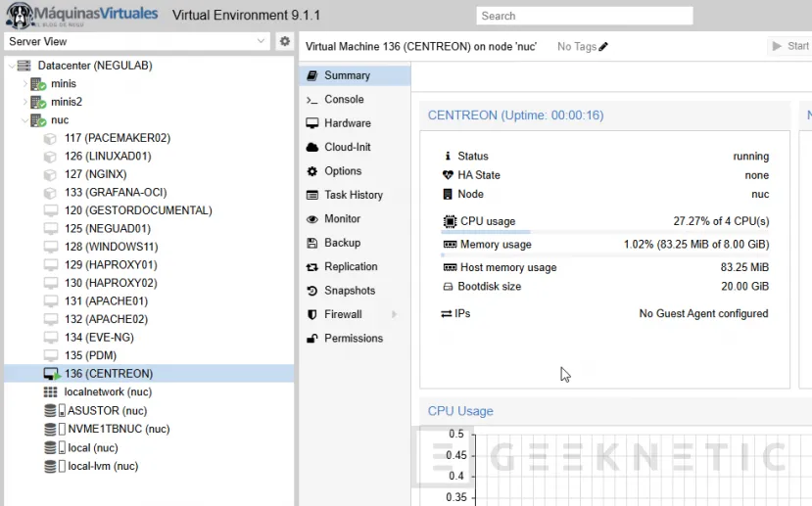Click the MáquinasVirtuales dog logo
The width and height of the screenshot is (812, 506).
click(20, 16)
